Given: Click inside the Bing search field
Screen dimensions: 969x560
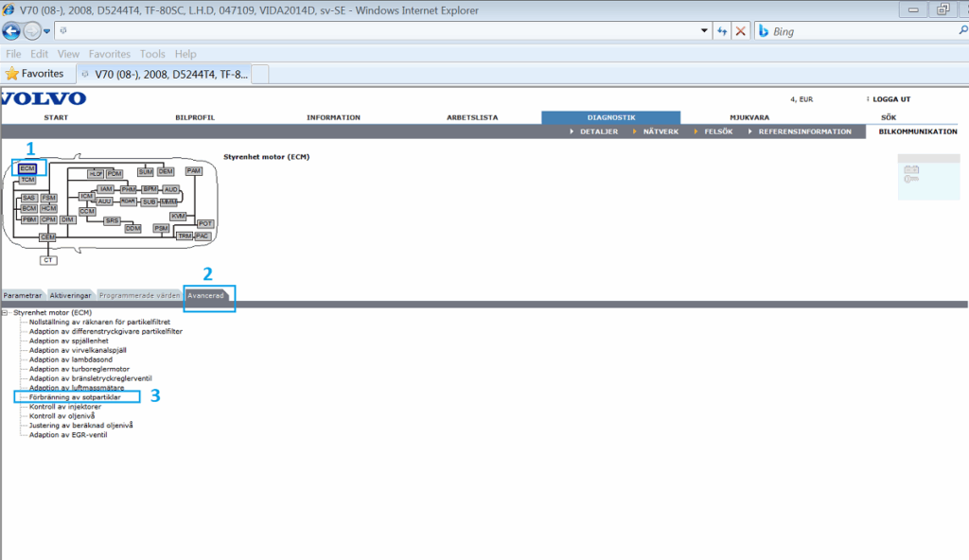Looking at the screenshot, I should (x=852, y=31).
